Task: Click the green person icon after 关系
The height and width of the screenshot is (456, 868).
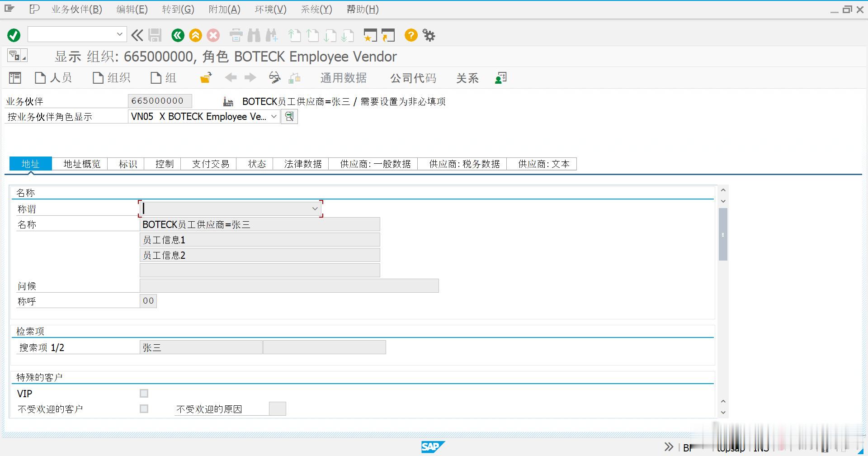Action: coord(501,78)
